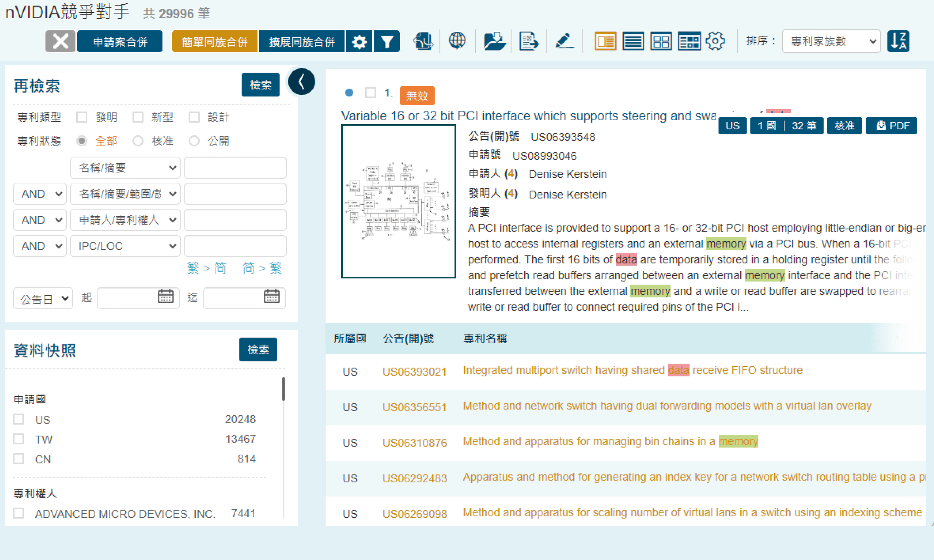Download the patent PDF button

click(891, 126)
